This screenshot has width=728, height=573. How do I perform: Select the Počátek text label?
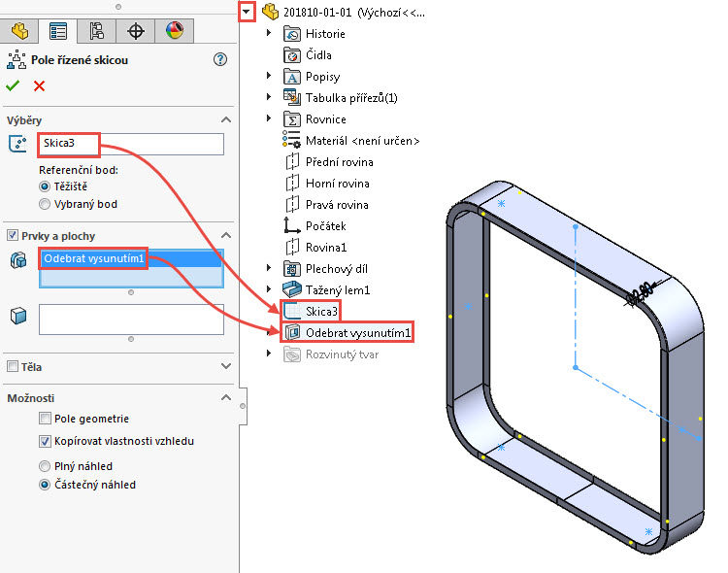(x=326, y=226)
